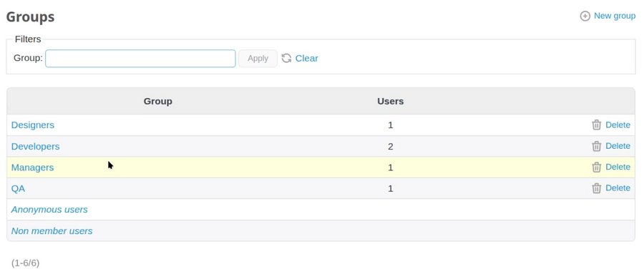Click the Apply filter button
The width and height of the screenshot is (644, 277).
[258, 59]
